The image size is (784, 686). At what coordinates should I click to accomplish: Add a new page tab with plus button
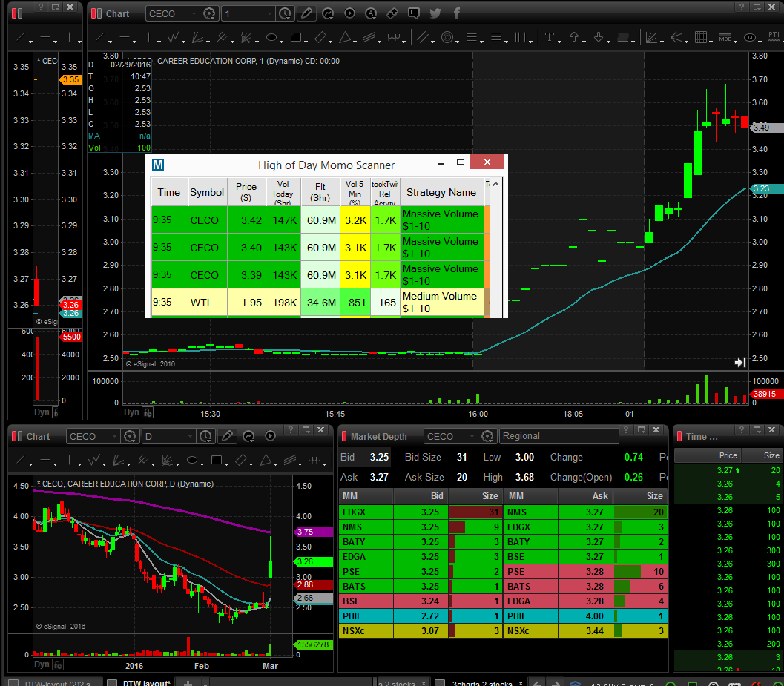coord(188,682)
